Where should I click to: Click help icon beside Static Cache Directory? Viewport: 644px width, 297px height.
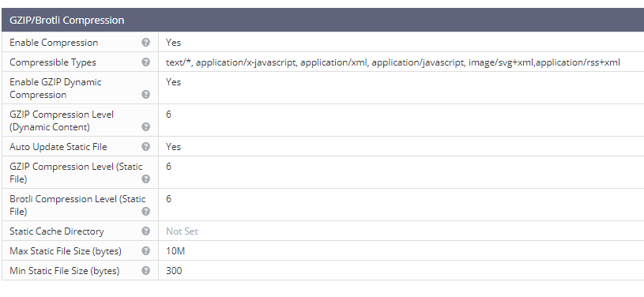[x=146, y=231]
